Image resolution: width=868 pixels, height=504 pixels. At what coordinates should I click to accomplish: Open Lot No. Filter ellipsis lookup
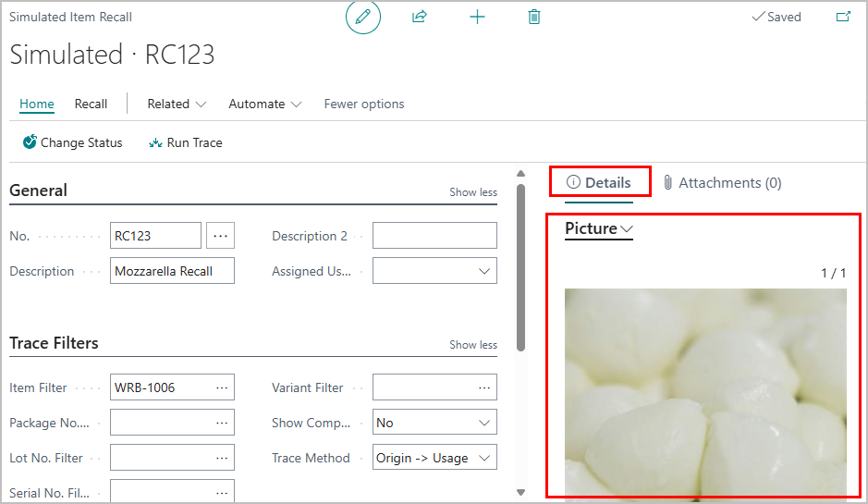(x=222, y=458)
